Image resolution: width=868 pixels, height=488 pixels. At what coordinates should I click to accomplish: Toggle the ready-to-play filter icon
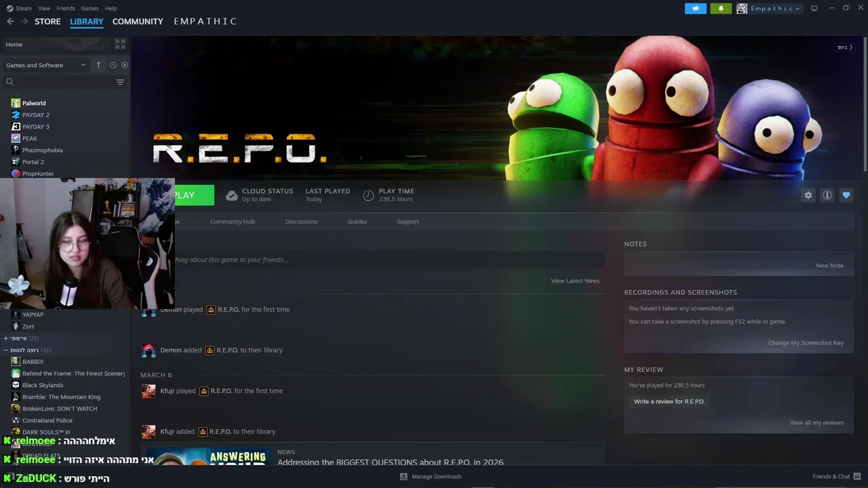tap(124, 65)
